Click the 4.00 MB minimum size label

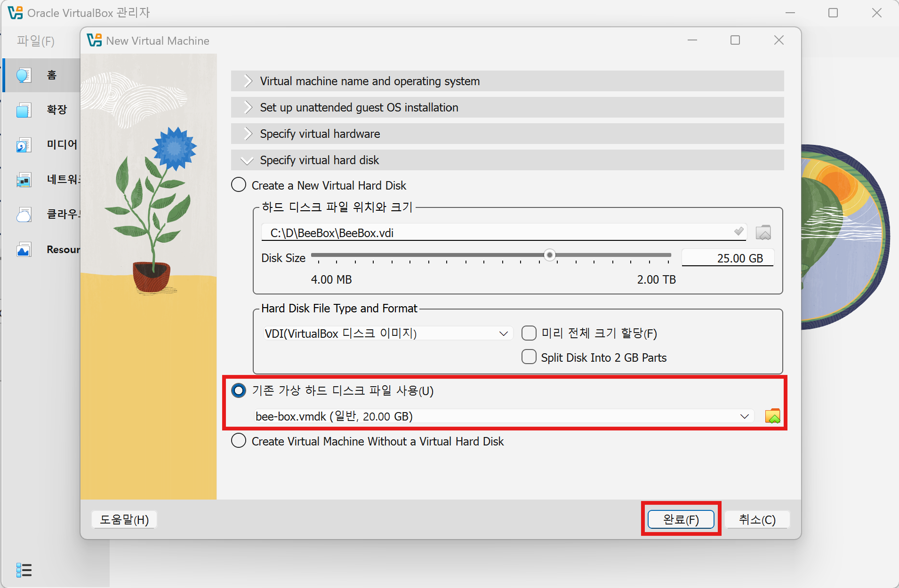pyautogui.click(x=331, y=279)
